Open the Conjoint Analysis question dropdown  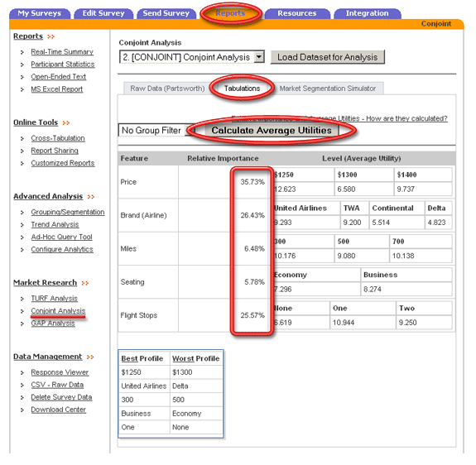[192, 57]
